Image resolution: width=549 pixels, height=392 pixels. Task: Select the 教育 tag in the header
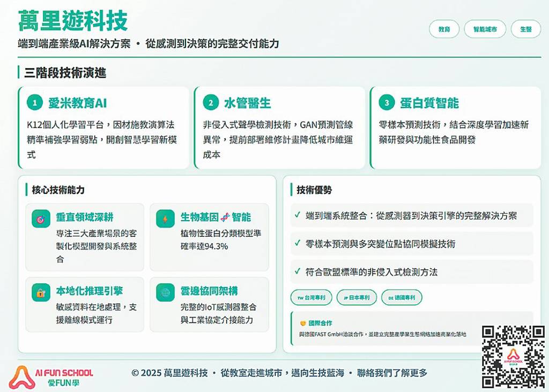(444, 29)
